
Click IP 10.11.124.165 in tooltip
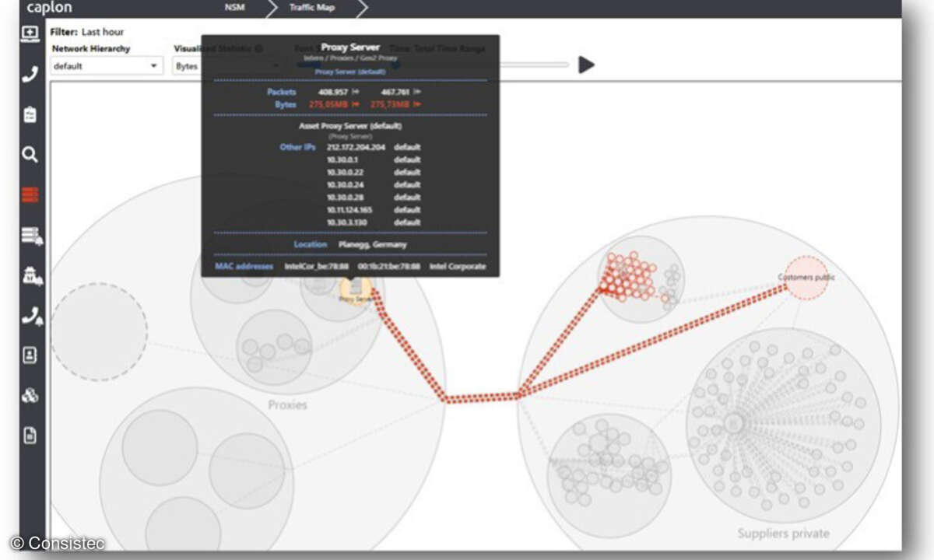350,210
